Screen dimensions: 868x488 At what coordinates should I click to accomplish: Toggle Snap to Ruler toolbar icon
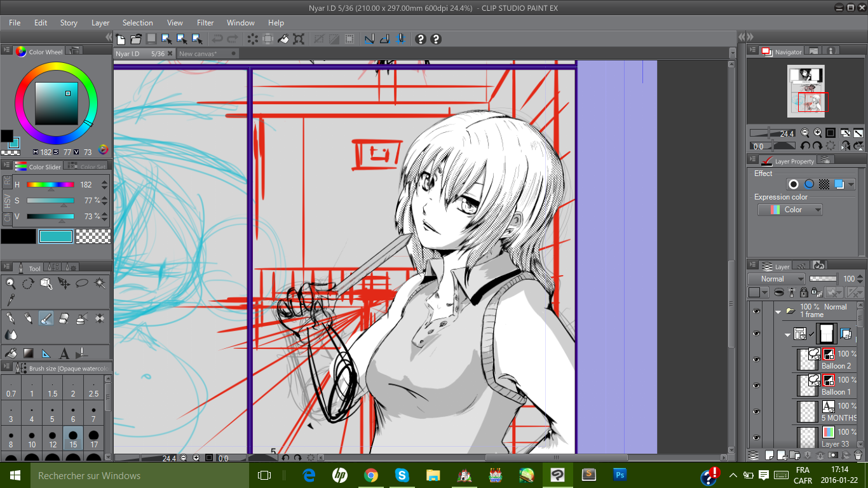tap(369, 39)
